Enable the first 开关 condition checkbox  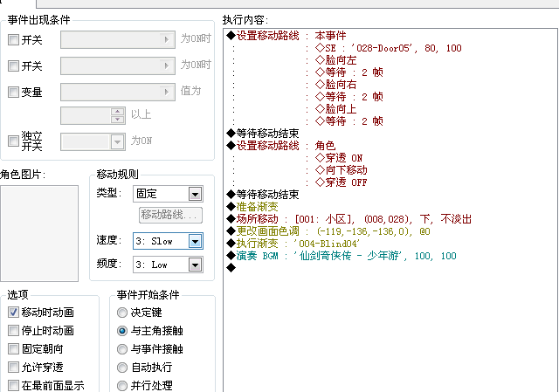coord(14,39)
